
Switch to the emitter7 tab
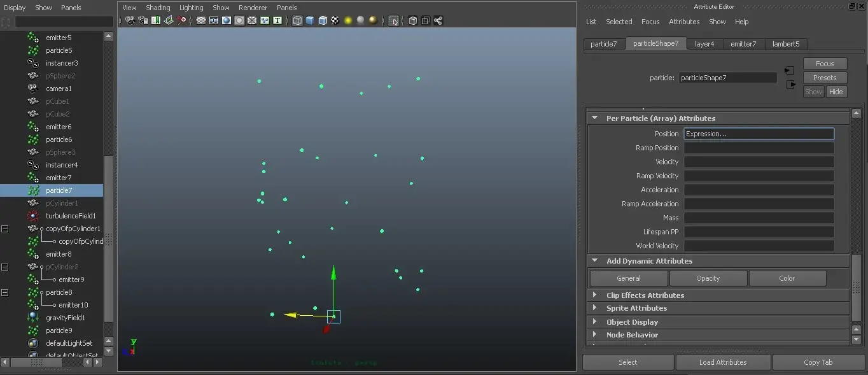click(743, 44)
